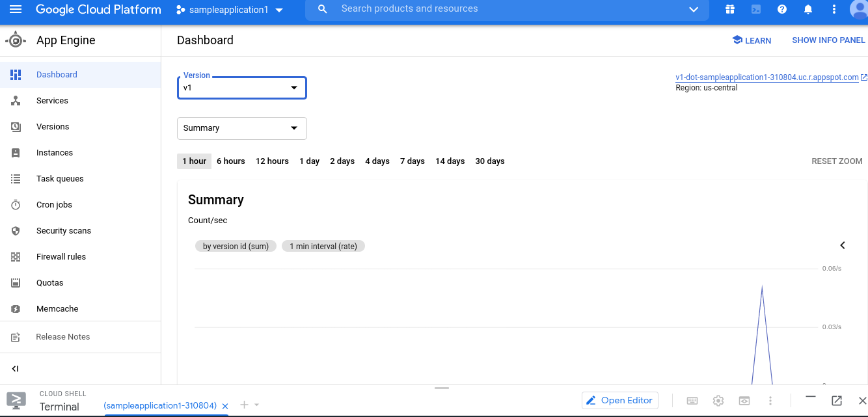The width and height of the screenshot is (868, 417).
Task: Click the Dashboard grid icon
Action: pyautogui.click(x=16, y=75)
